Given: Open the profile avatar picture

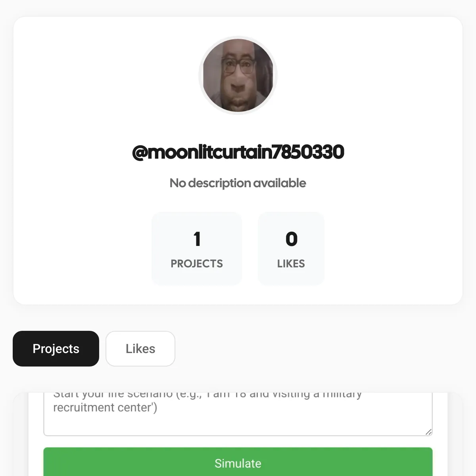Looking at the screenshot, I should pos(238,75).
